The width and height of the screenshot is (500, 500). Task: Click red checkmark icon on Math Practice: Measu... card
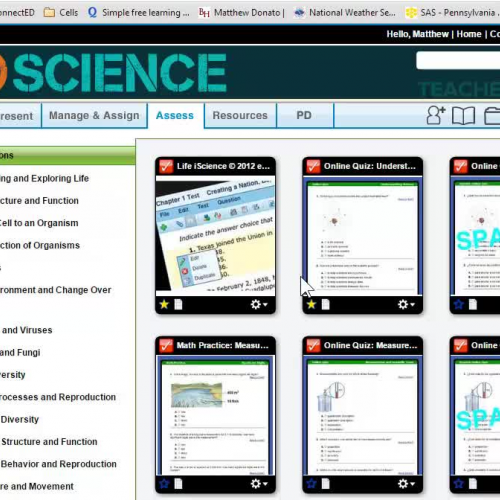click(x=166, y=346)
